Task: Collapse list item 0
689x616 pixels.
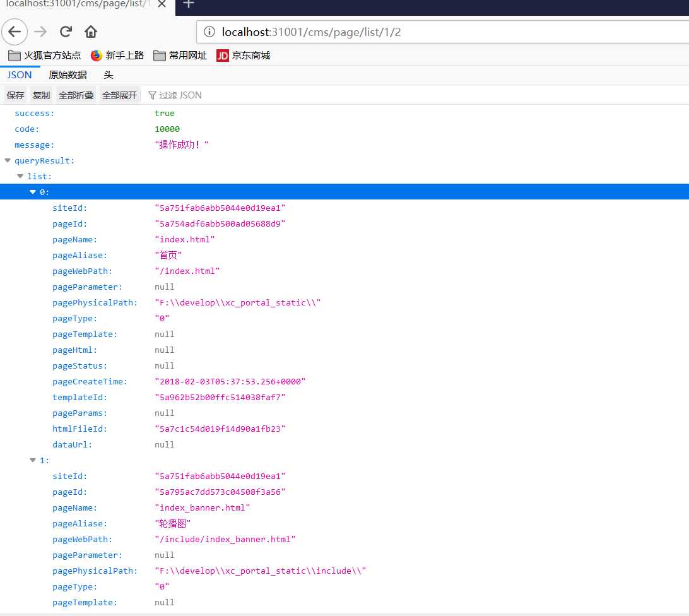Action: click(x=33, y=192)
